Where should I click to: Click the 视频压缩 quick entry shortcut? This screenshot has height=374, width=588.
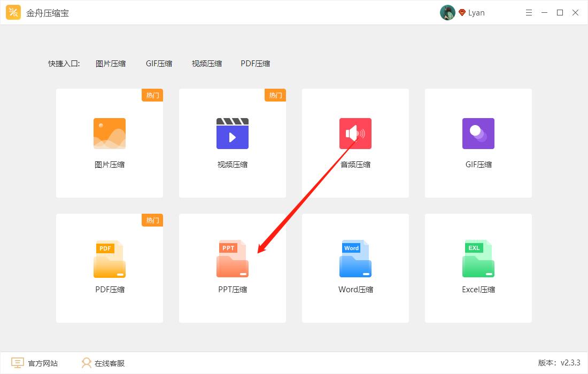point(207,63)
